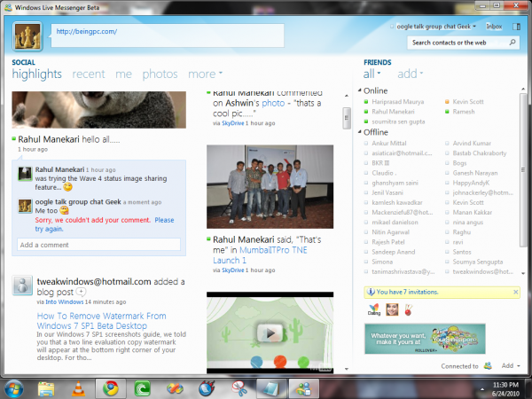Dismiss the invitations notification bar
The image size is (532, 399).
(x=516, y=292)
